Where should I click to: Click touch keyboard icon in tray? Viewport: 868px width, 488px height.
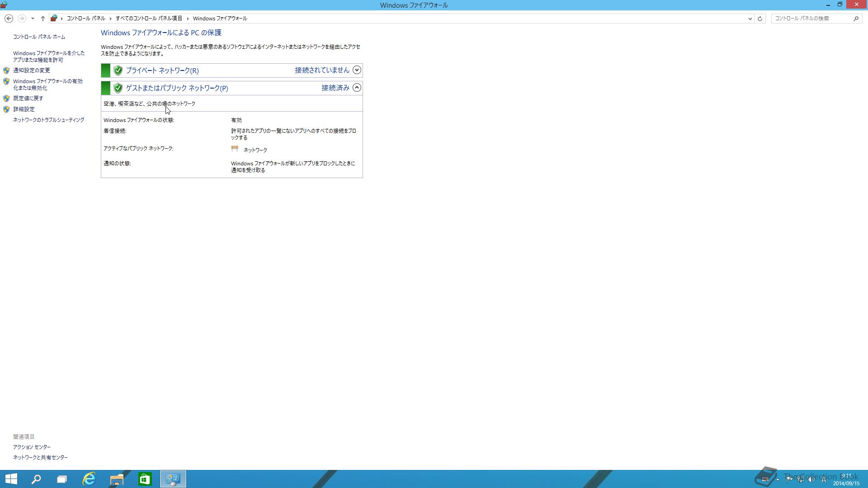[765, 479]
